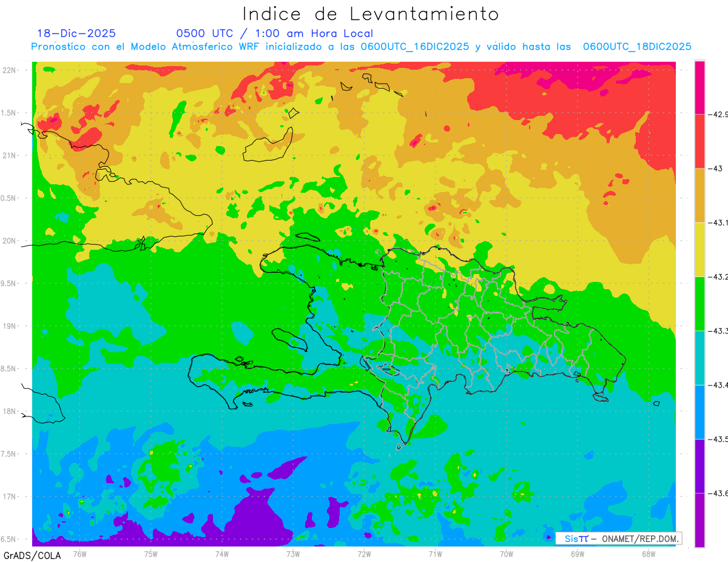This screenshot has width=728, height=562.
Task: Select the violet legend swatch below -43.6
Action: click(x=699, y=520)
